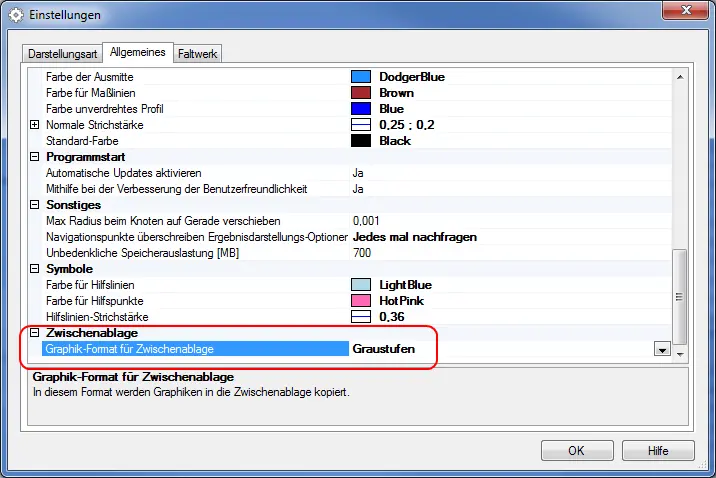Collapse the Programmstart section

[x=35, y=157]
